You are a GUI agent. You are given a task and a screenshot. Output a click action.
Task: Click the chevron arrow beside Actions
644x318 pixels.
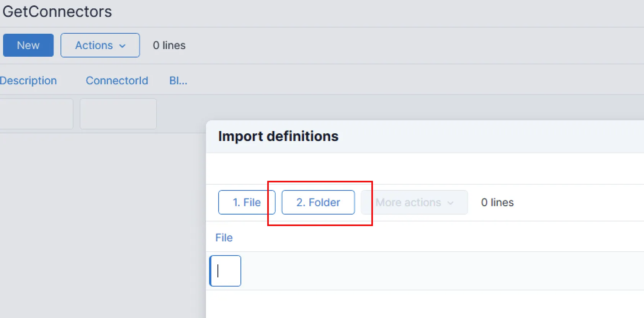tap(123, 46)
